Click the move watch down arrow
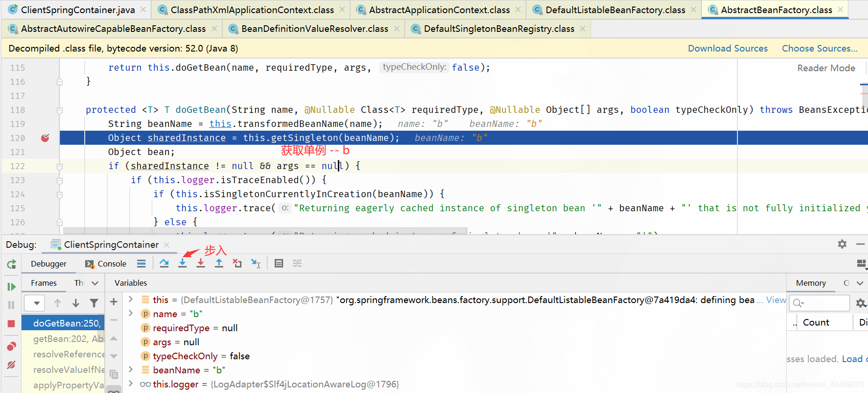Viewport: 868px width, 393px height. point(114,356)
